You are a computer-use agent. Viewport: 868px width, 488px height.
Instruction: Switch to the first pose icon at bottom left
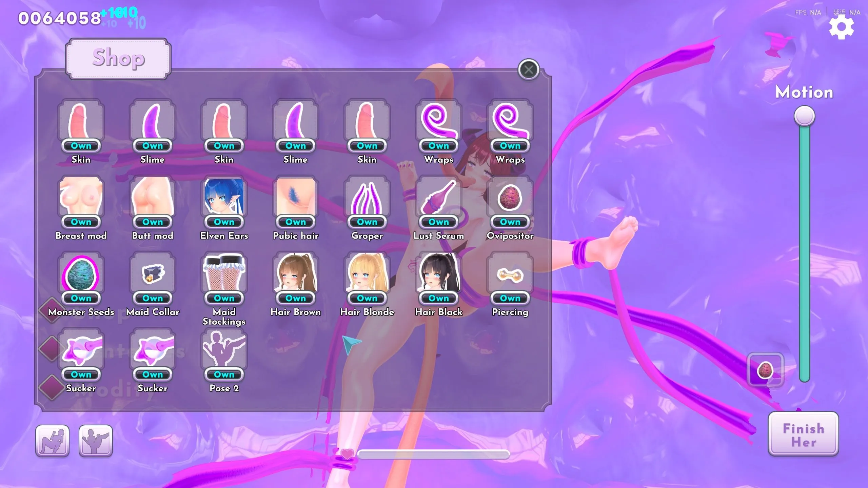53,441
